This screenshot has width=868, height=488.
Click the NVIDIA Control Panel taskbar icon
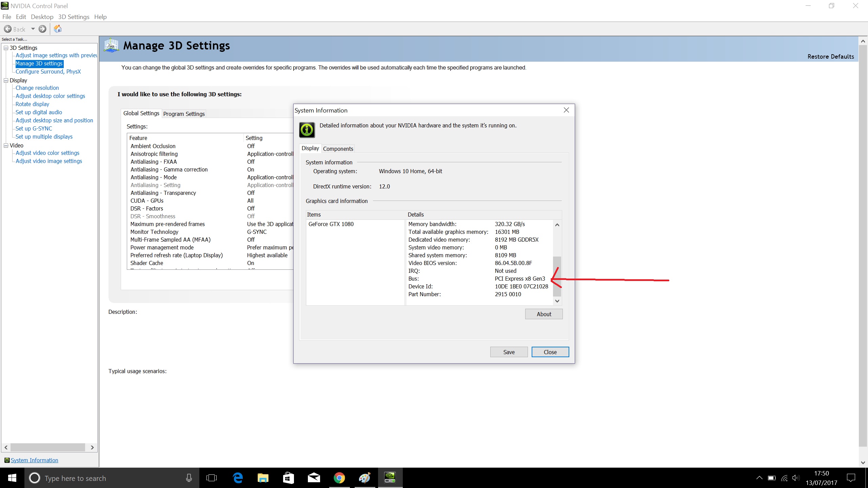390,478
